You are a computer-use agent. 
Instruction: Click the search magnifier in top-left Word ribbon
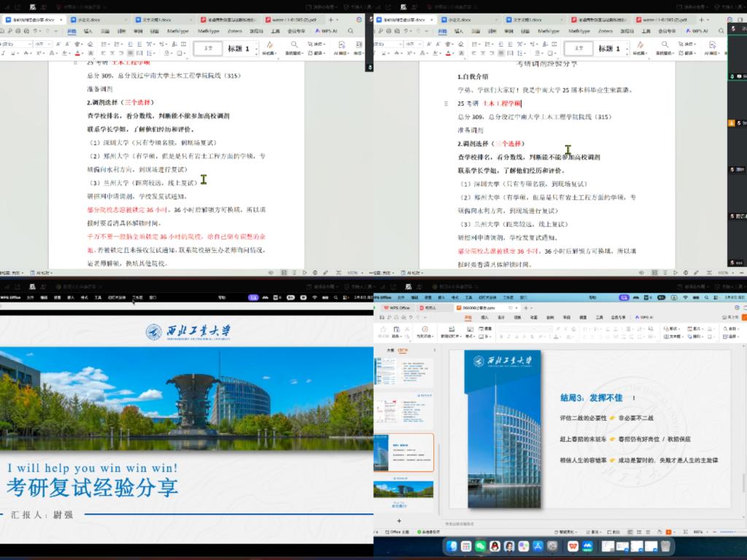(351, 31)
